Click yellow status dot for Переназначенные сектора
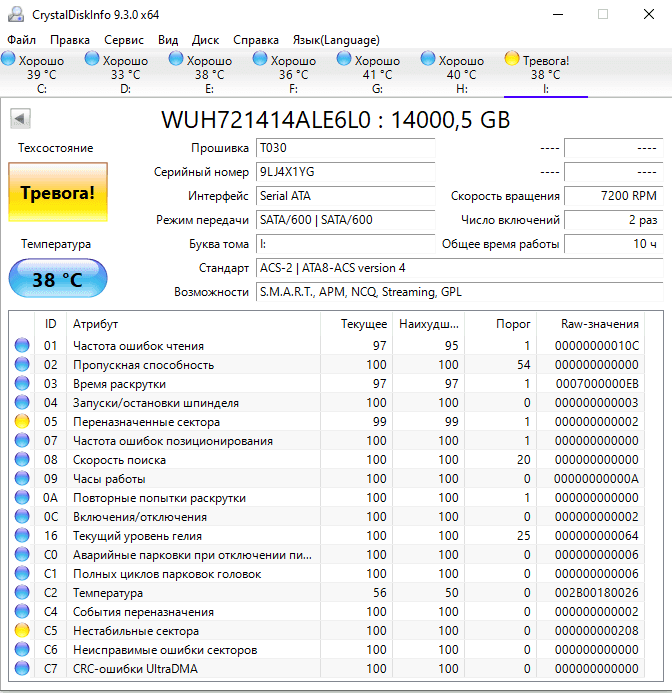This screenshot has width=672, height=693. pyautogui.click(x=22, y=422)
